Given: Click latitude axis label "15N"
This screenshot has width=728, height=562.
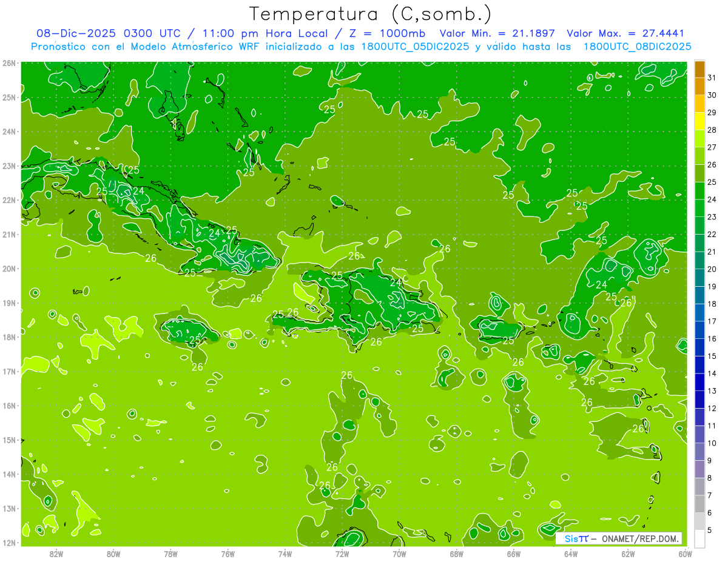Looking at the screenshot, I should [9, 440].
